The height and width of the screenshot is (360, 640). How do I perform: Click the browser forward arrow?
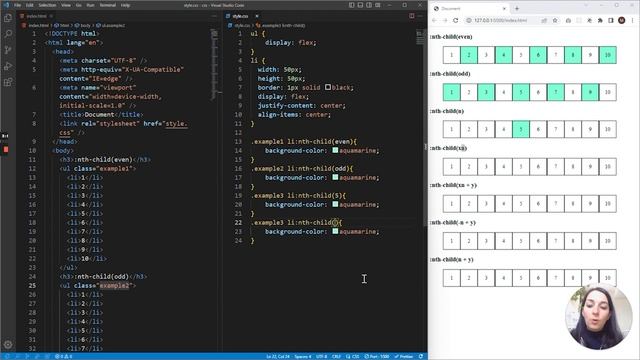pyautogui.click(x=445, y=20)
